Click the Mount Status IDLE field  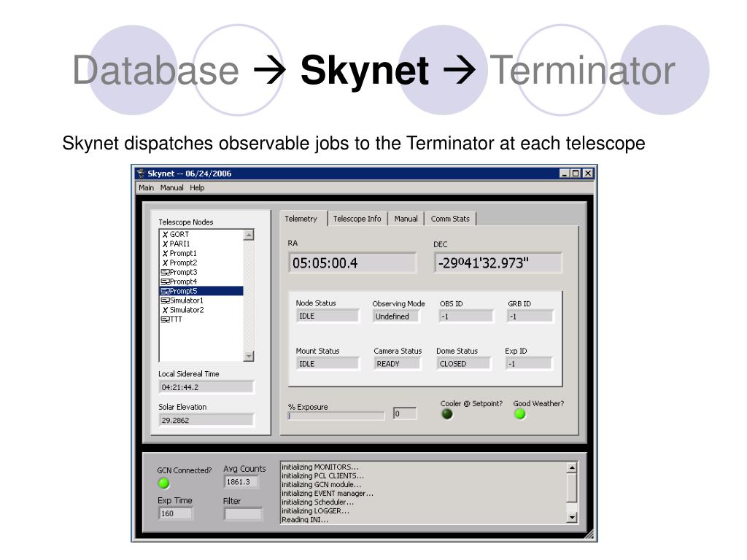[x=328, y=363]
